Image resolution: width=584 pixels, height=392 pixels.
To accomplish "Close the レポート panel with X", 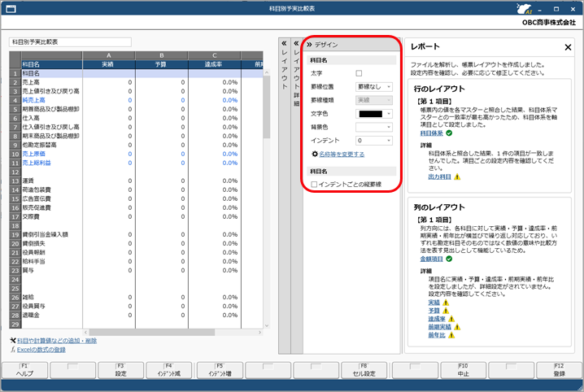I will click(568, 47).
